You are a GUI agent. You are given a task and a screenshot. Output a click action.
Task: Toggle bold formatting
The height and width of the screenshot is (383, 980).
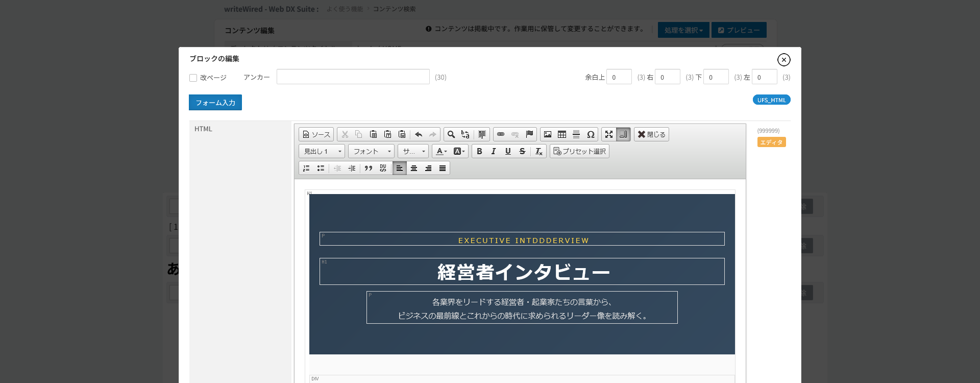point(479,151)
